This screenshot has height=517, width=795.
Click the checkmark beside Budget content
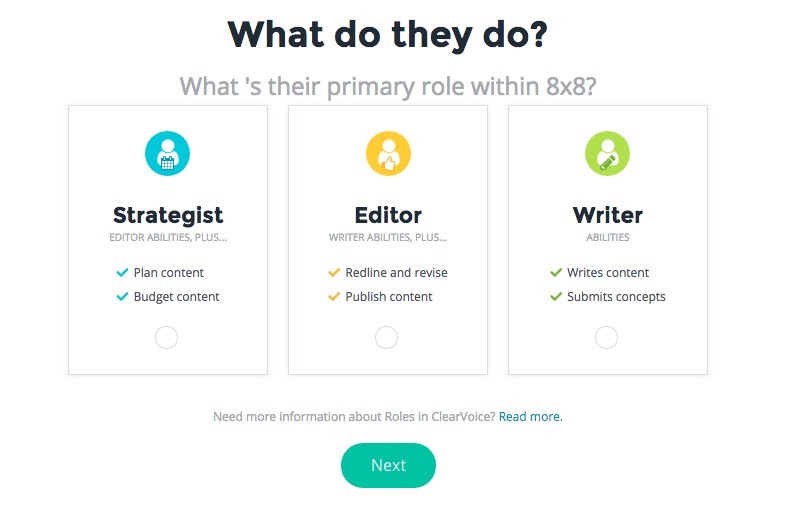point(122,297)
